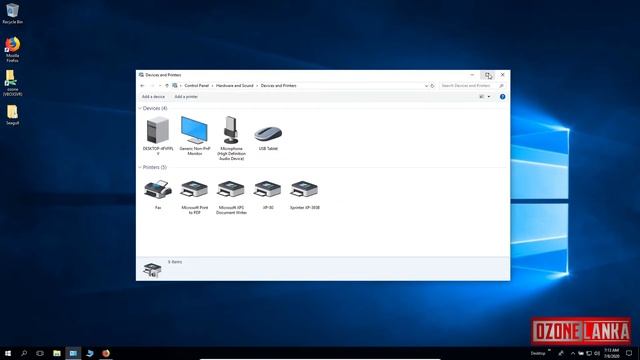Maximize the Devices and Printers window
This screenshot has width=640, height=360.
coord(488,75)
